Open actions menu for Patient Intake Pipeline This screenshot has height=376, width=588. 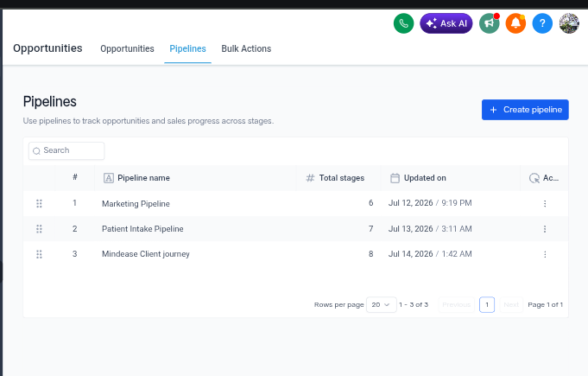(545, 229)
